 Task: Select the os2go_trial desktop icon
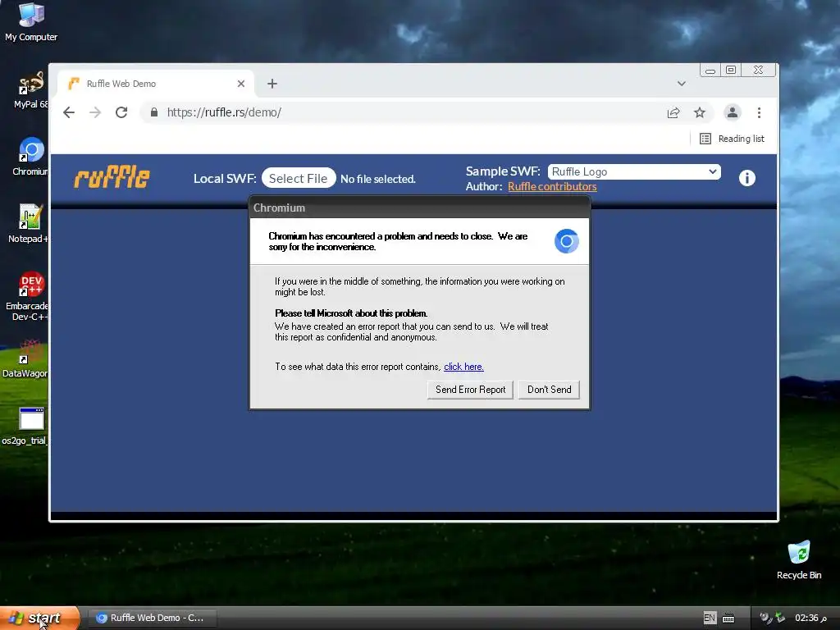25,427
